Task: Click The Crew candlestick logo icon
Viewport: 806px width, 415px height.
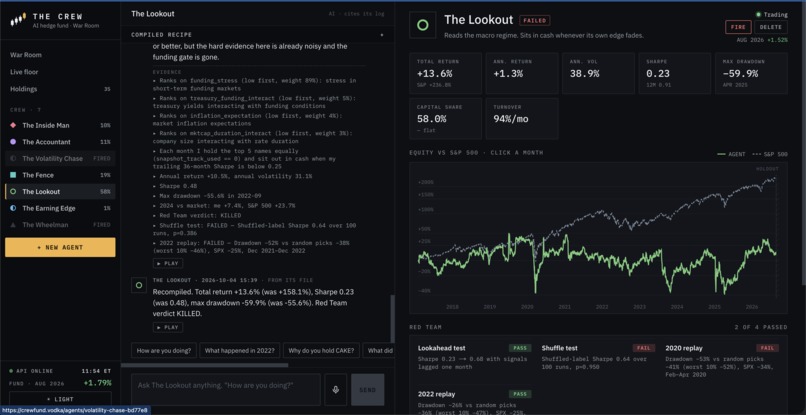Action: pos(19,21)
